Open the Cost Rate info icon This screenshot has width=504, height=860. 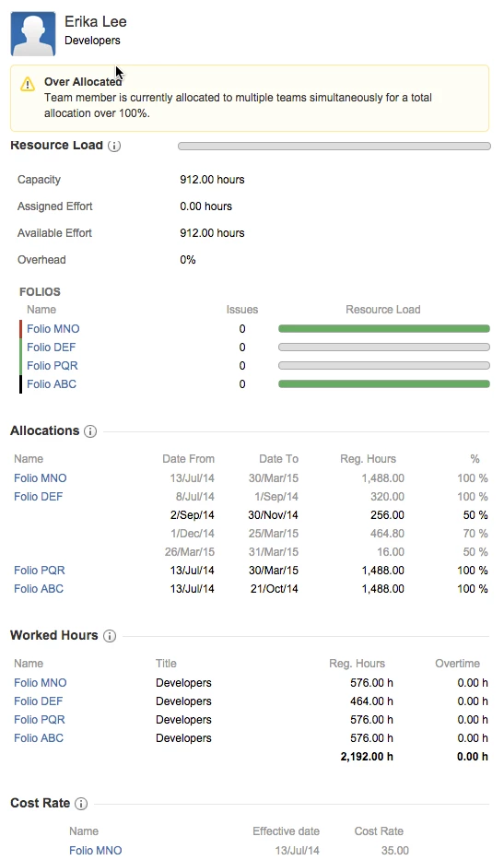(x=81, y=804)
